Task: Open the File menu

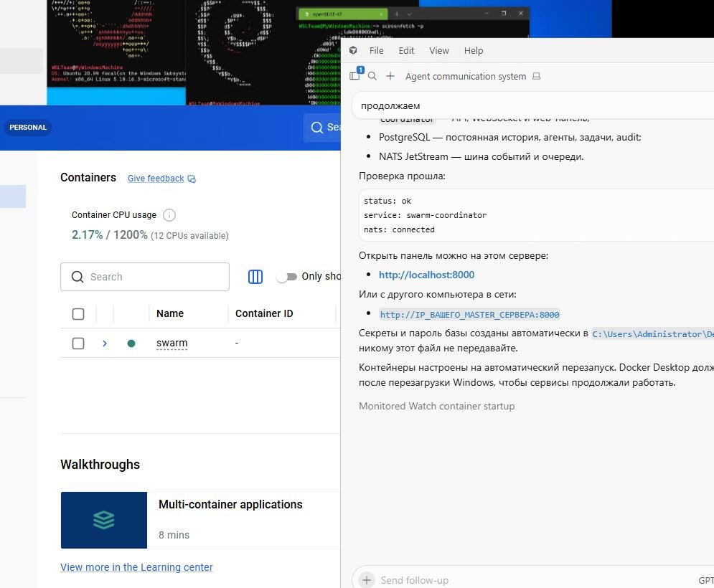Action: [x=376, y=50]
